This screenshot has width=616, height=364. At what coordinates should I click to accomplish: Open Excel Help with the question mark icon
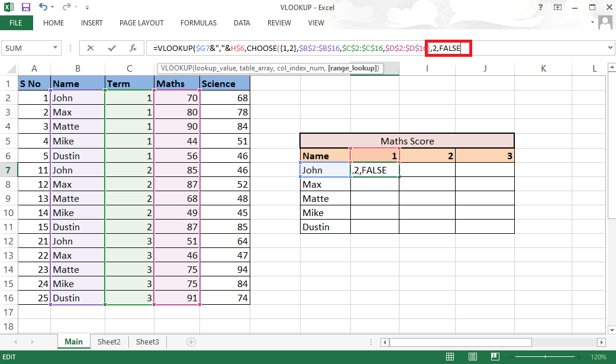tap(539, 7)
